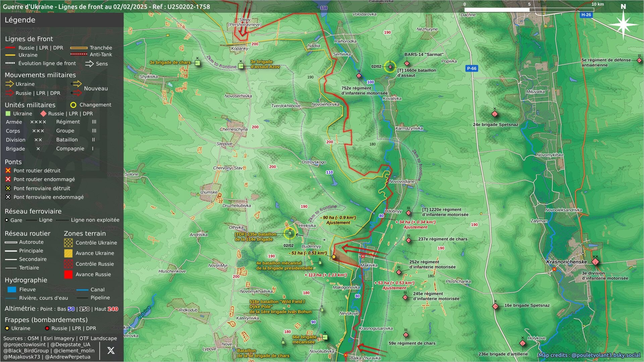Viewport: 644px width, 362px height.
Task: Select the 66e brigade mécanisée green square
Action: point(325,337)
